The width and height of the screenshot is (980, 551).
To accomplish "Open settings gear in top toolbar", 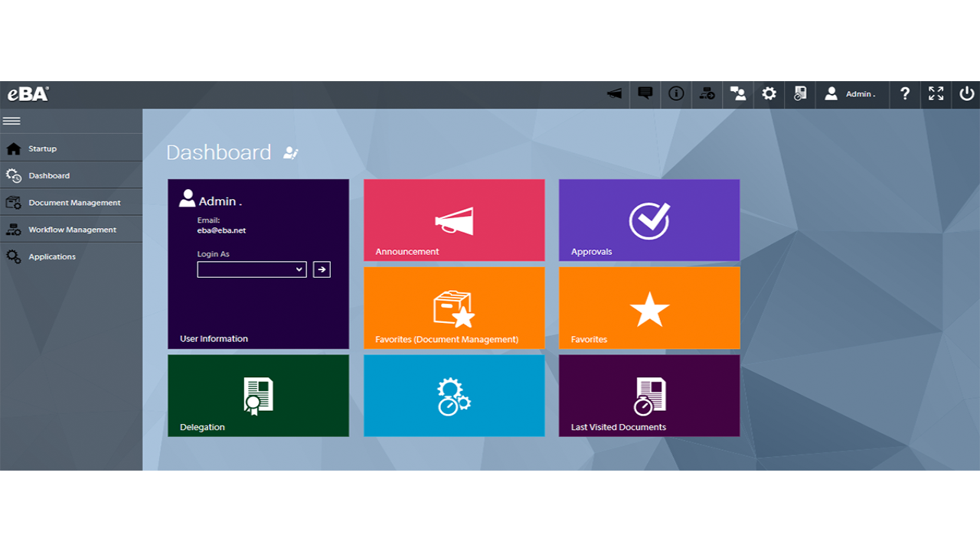I will coord(769,93).
